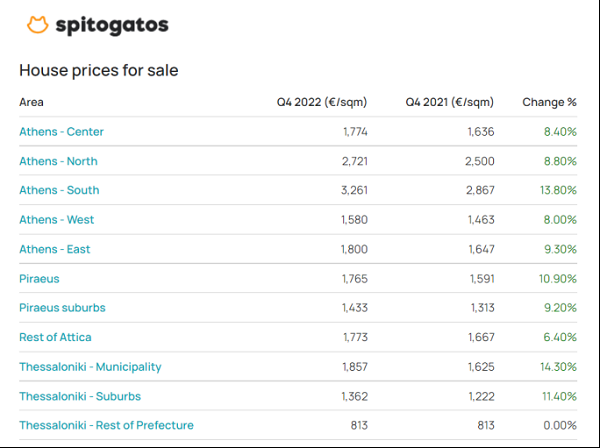Open the Rest of Attica link
The image size is (600, 448).
point(55,337)
